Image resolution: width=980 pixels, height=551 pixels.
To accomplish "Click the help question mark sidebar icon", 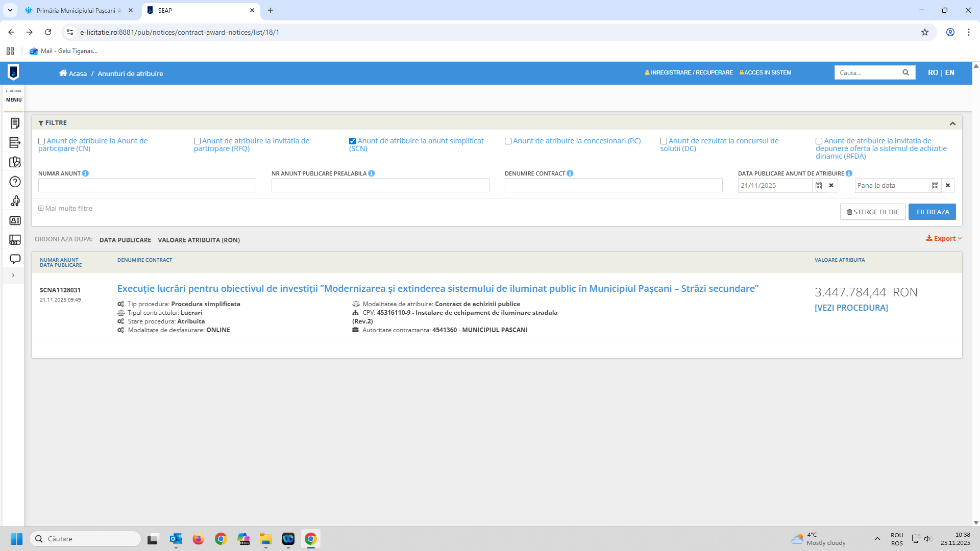I will point(15,182).
